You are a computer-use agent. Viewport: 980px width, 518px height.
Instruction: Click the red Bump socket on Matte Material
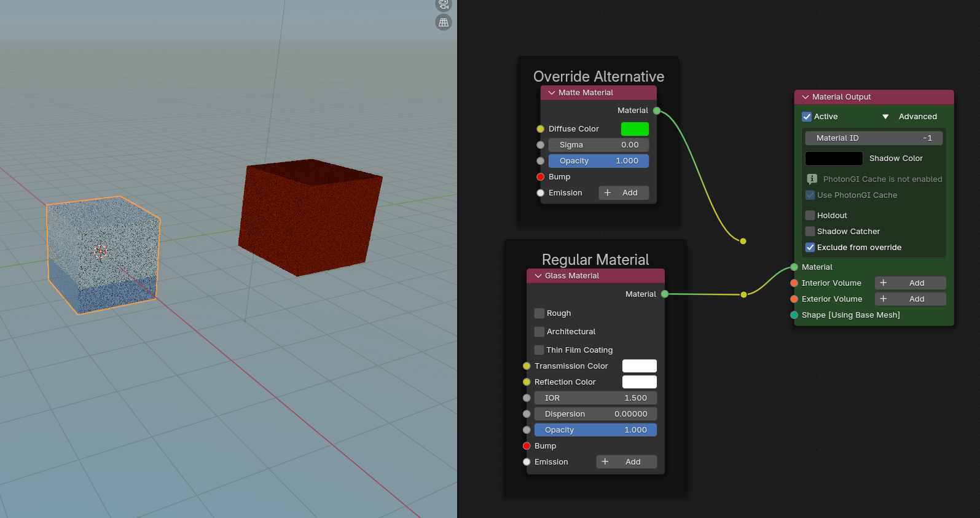tap(541, 177)
